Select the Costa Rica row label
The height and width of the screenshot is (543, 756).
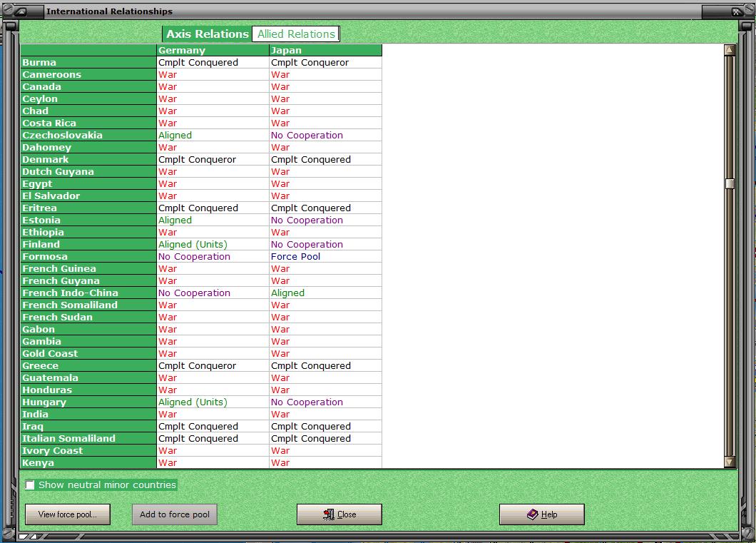pyautogui.click(x=88, y=123)
